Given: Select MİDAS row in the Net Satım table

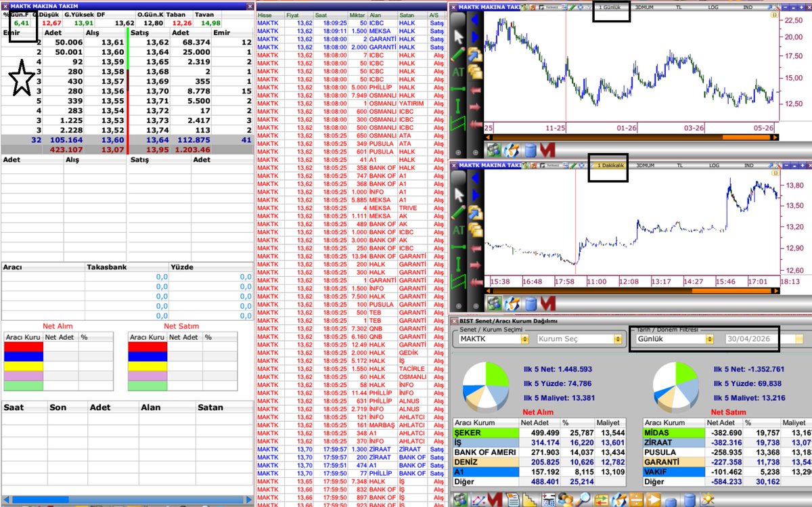Looking at the screenshot, I should (727, 433).
